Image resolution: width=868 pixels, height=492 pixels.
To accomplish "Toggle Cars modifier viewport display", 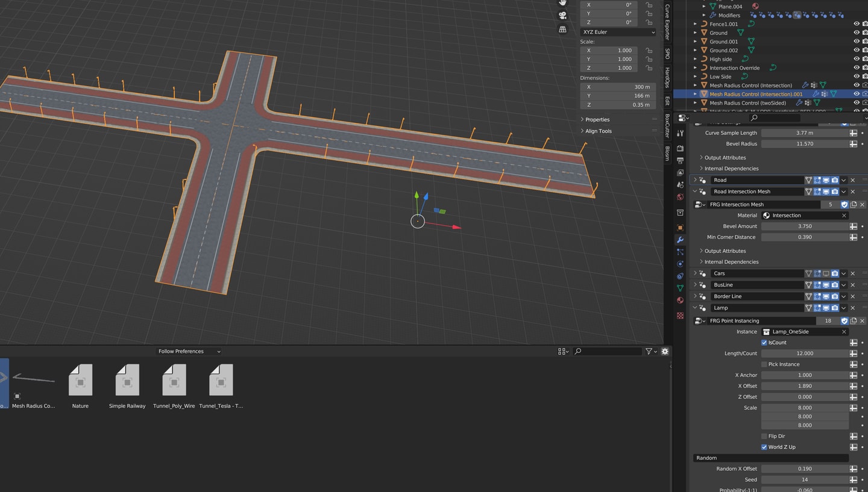I will [x=826, y=273].
